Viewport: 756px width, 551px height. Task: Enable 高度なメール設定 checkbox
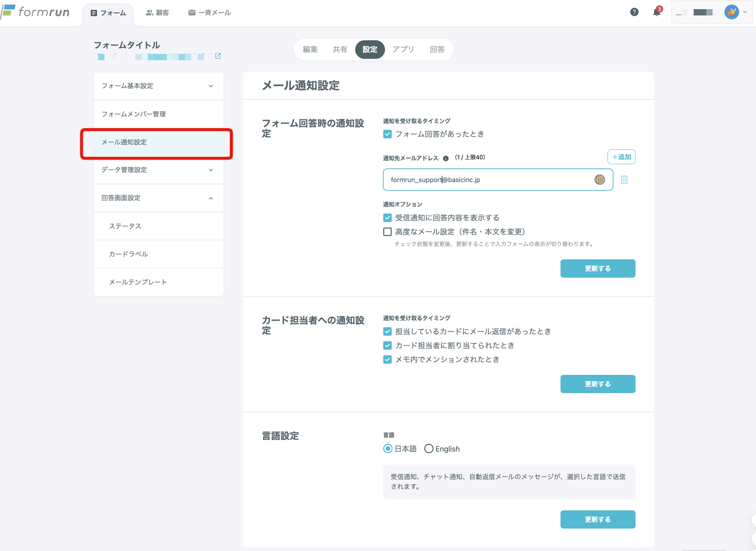tap(387, 232)
